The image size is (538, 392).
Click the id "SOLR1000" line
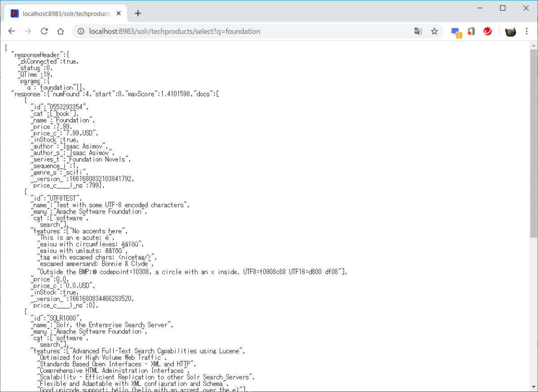pos(57,318)
